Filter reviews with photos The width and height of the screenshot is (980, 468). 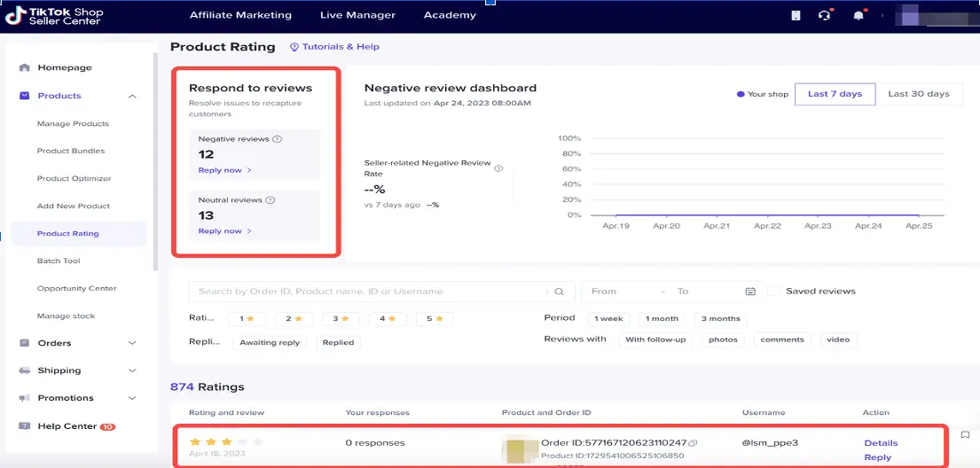pyautogui.click(x=723, y=339)
